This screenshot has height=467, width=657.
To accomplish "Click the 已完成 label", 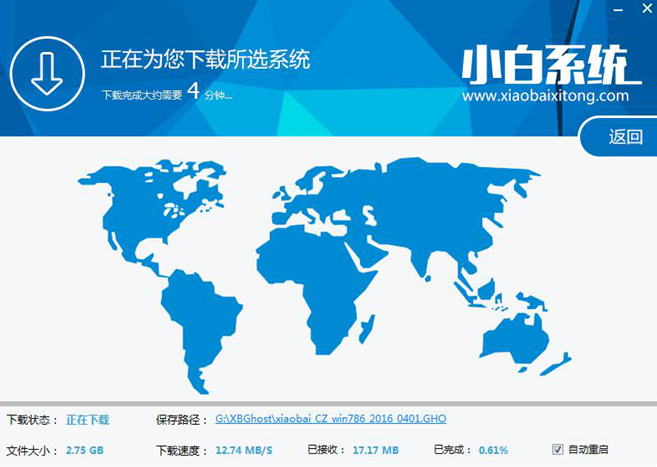I will [453, 450].
